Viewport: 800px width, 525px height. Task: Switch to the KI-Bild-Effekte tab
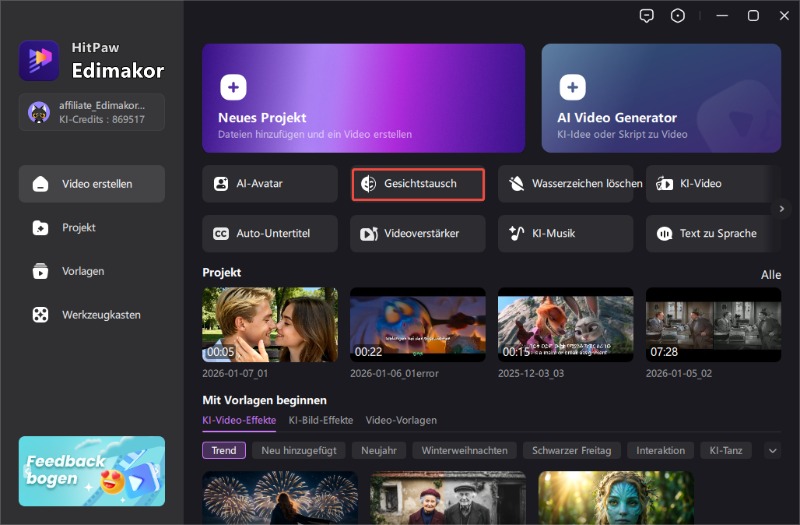pyautogui.click(x=320, y=420)
